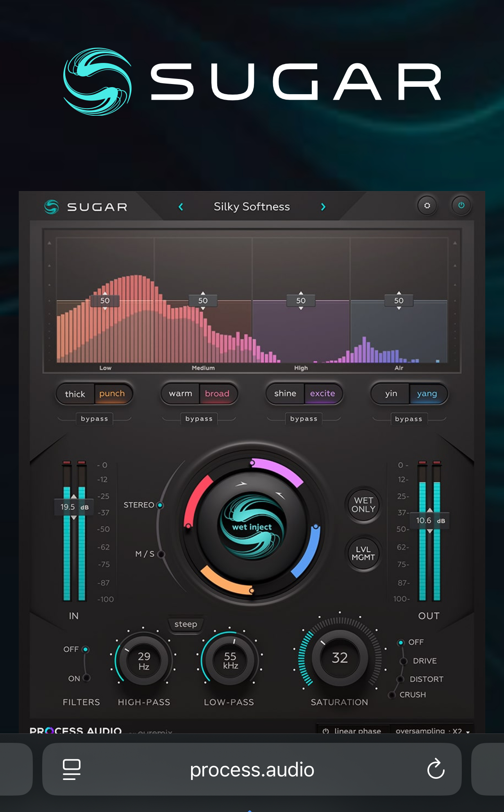504x812 pixels.
Task: Select shine mode for High band
Action: tap(285, 393)
